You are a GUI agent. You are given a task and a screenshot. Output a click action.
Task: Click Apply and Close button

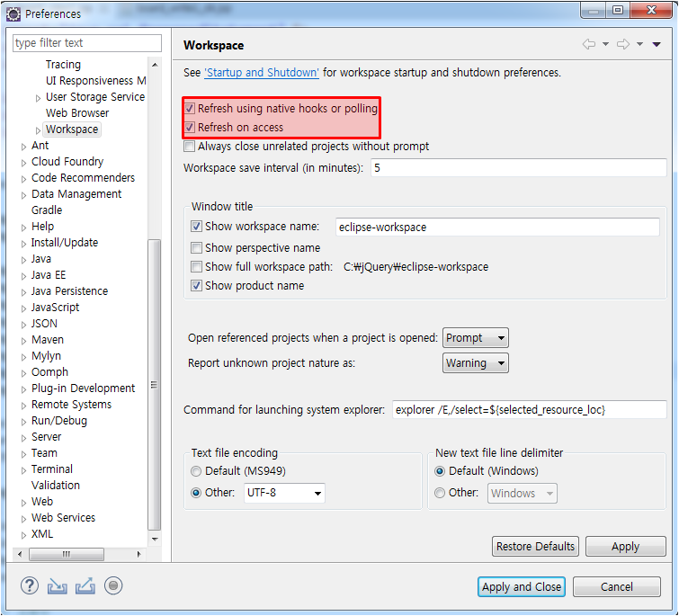click(522, 586)
